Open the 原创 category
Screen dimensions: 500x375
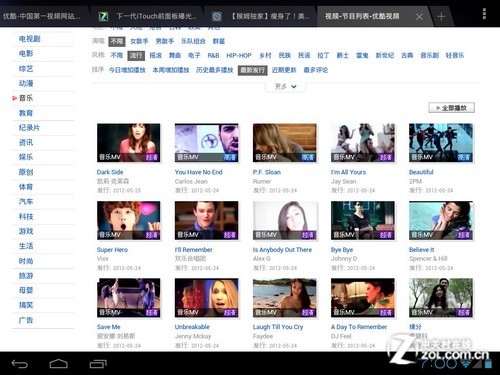point(26,172)
